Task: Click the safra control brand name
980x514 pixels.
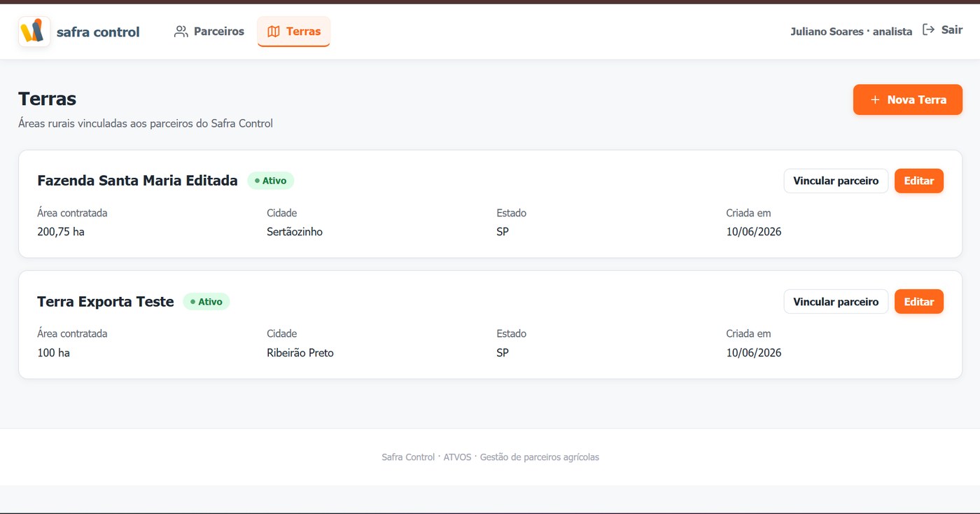Action: pyautogui.click(x=98, y=32)
